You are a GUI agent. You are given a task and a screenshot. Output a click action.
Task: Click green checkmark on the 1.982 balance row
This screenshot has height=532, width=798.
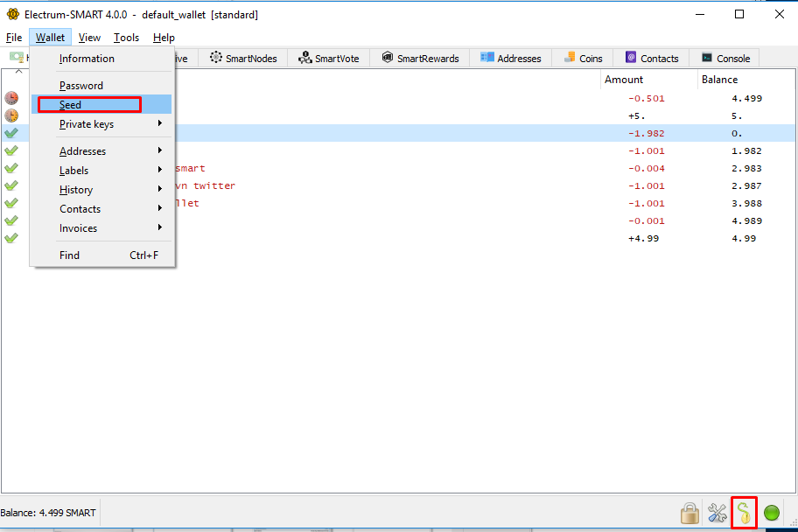coord(11,150)
